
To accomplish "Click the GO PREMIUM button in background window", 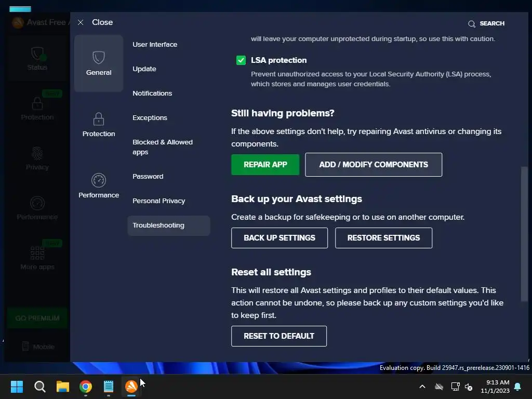I will (x=37, y=318).
